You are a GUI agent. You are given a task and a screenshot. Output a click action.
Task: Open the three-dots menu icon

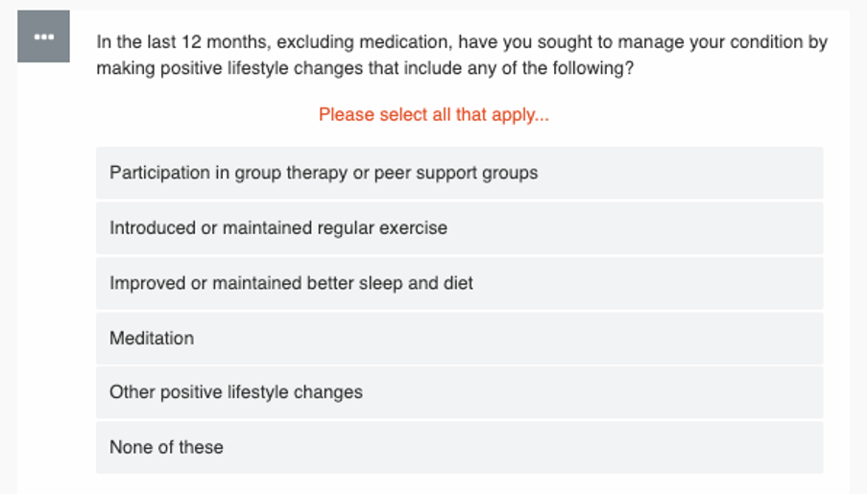(44, 36)
